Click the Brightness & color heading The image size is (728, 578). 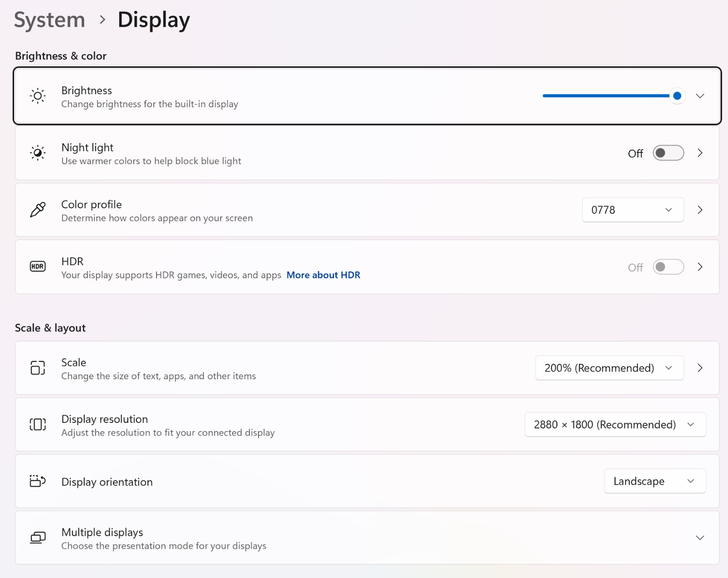61,56
